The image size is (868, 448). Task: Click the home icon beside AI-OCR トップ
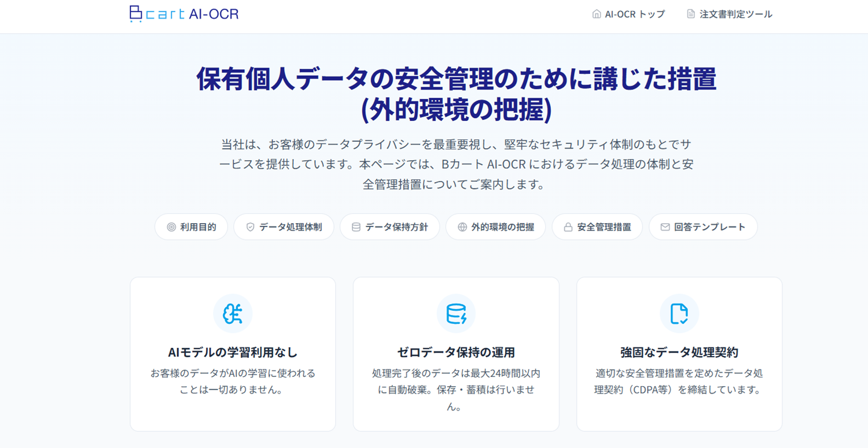click(x=597, y=14)
